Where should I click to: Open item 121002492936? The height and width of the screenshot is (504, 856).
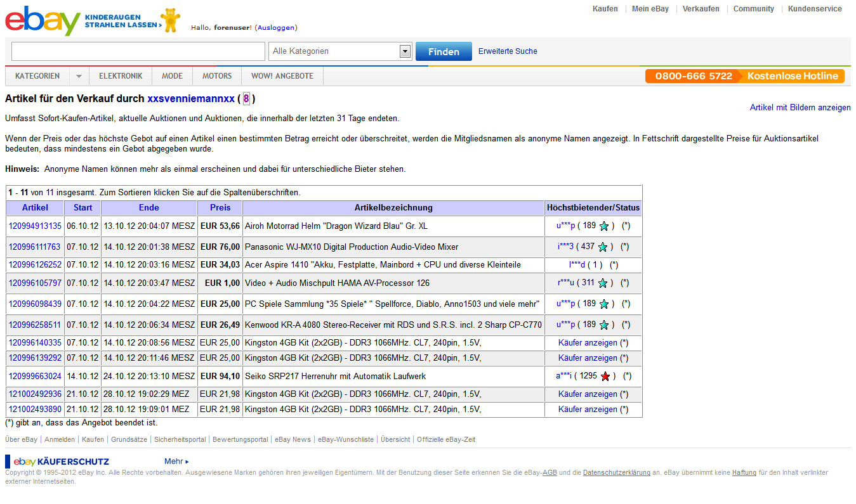pyautogui.click(x=35, y=394)
